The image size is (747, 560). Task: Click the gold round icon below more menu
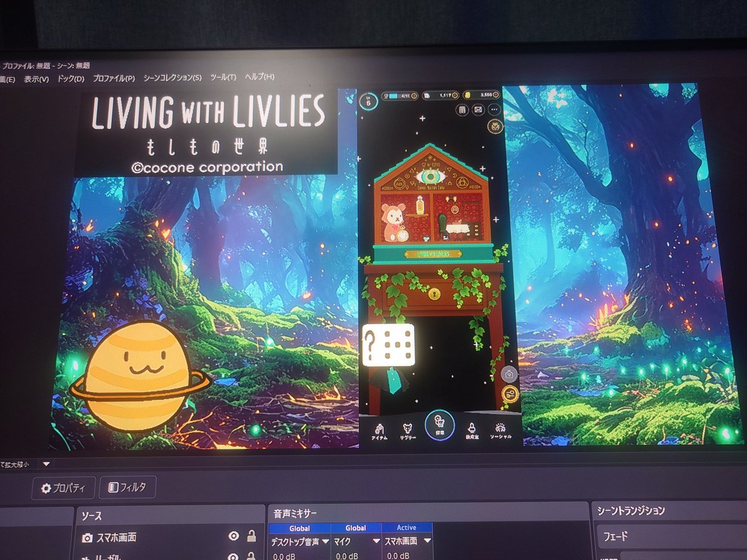(x=496, y=127)
